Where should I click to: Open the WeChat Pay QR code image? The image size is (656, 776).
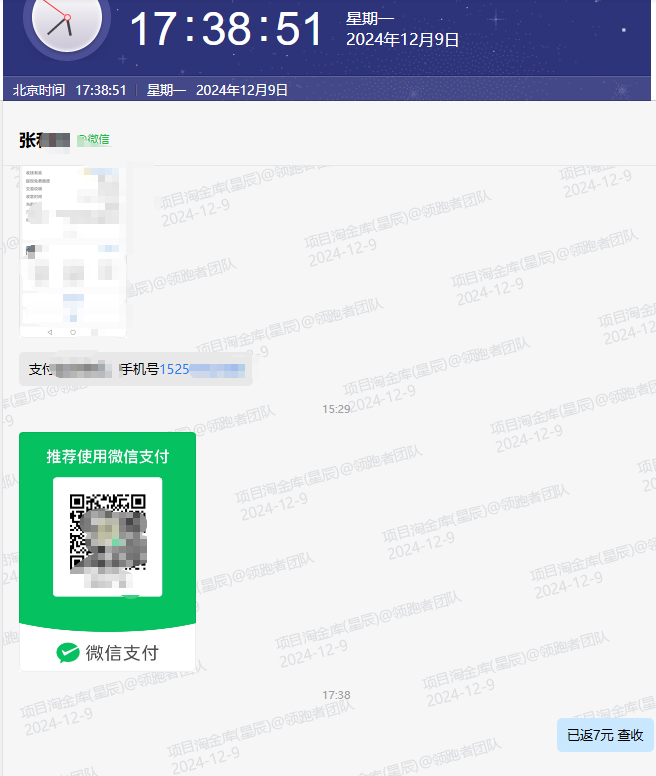[107, 536]
